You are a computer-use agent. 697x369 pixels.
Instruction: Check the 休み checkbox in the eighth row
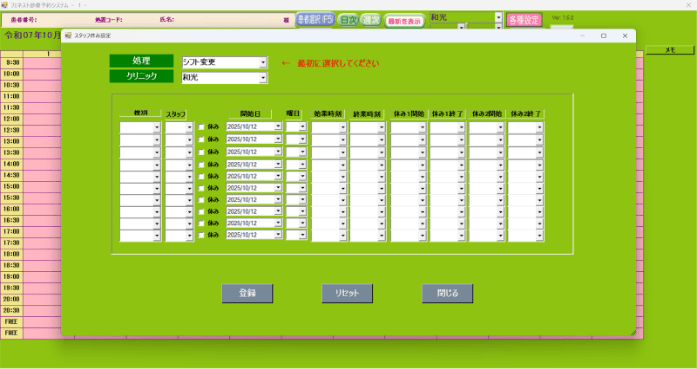[x=201, y=212]
